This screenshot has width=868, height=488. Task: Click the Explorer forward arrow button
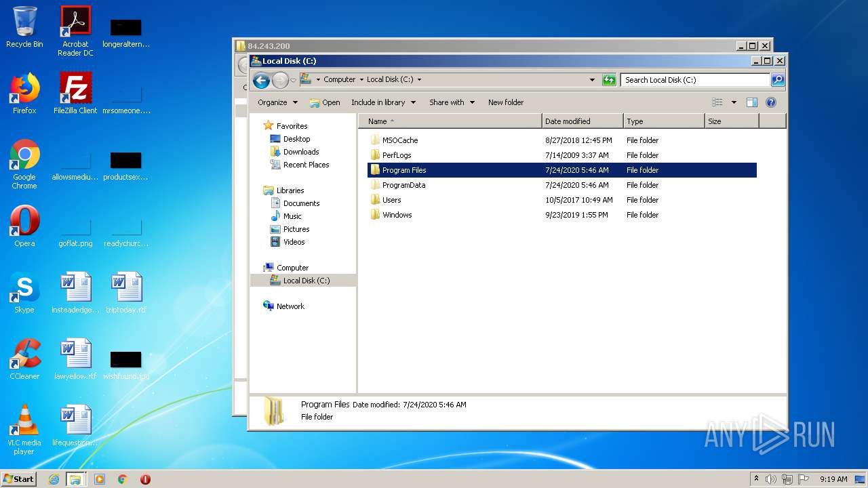click(280, 81)
